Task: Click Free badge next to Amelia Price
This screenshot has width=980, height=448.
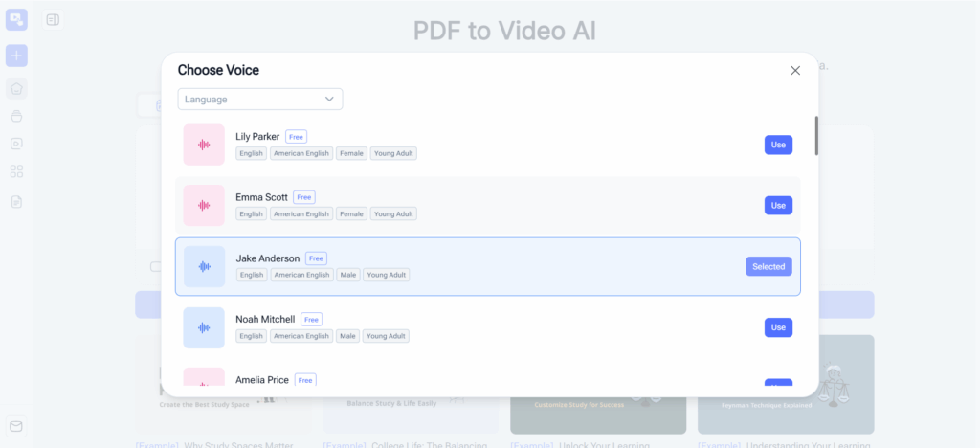Action: [x=305, y=380]
